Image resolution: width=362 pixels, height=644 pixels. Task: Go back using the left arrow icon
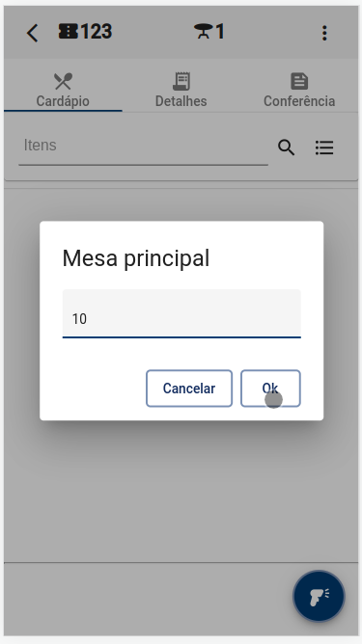pos(32,33)
